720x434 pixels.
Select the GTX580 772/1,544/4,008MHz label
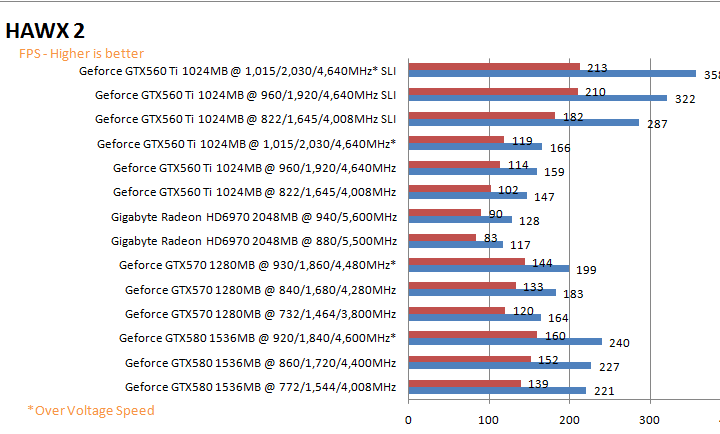(260, 387)
